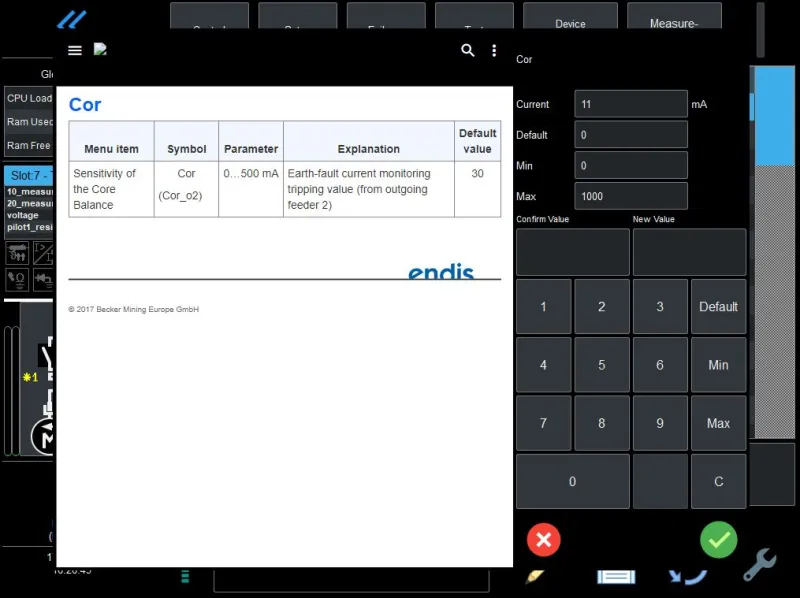The height and width of the screenshot is (598, 800).
Task: Click the Max field showing 1000
Action: point(631,196)
